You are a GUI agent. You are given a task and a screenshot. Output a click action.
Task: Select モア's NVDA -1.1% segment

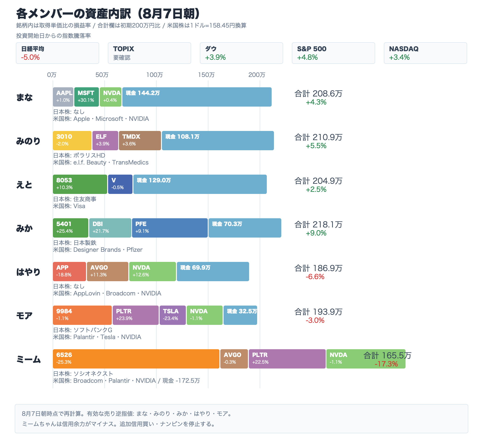[x=205, y=315]
